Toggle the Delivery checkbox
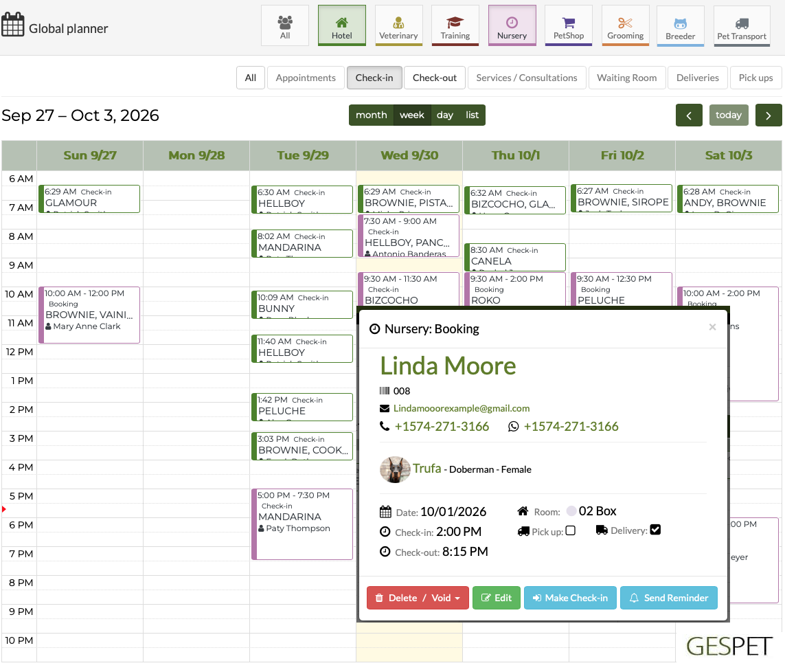This screenshot has width=785, height=672. coord(655,529)
